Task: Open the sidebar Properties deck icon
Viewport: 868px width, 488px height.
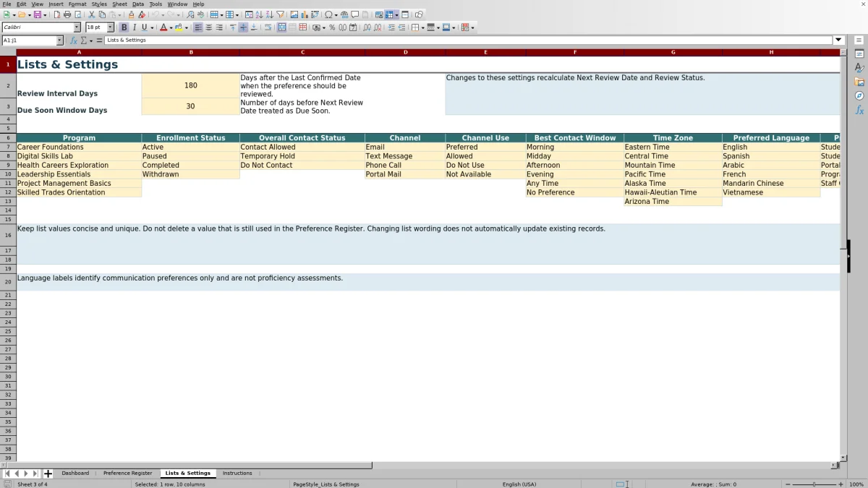Action: 859,54
